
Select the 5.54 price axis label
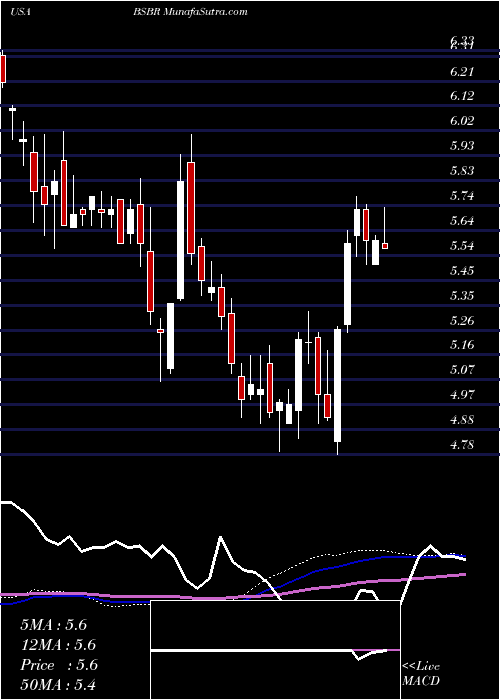(462, 246)
